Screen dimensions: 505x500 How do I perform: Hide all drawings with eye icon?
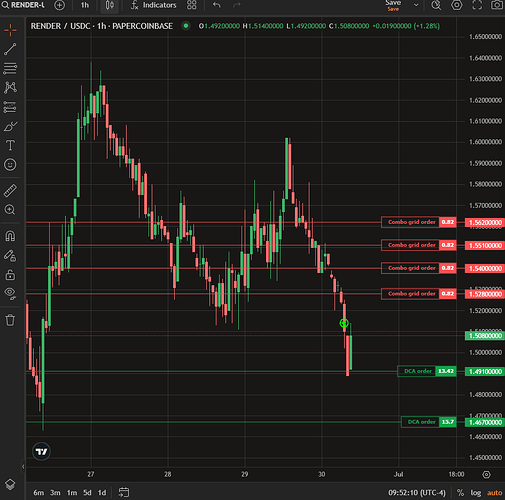point(10,293)
